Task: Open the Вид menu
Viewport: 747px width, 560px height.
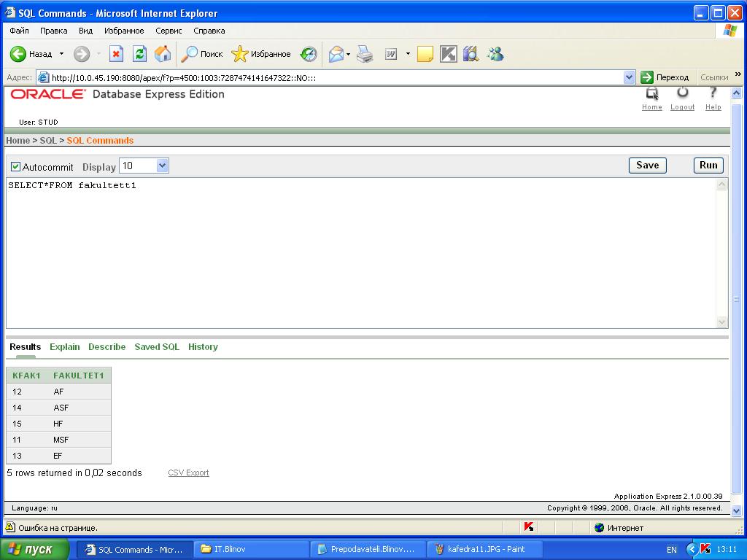Action: tap(86, 31)
